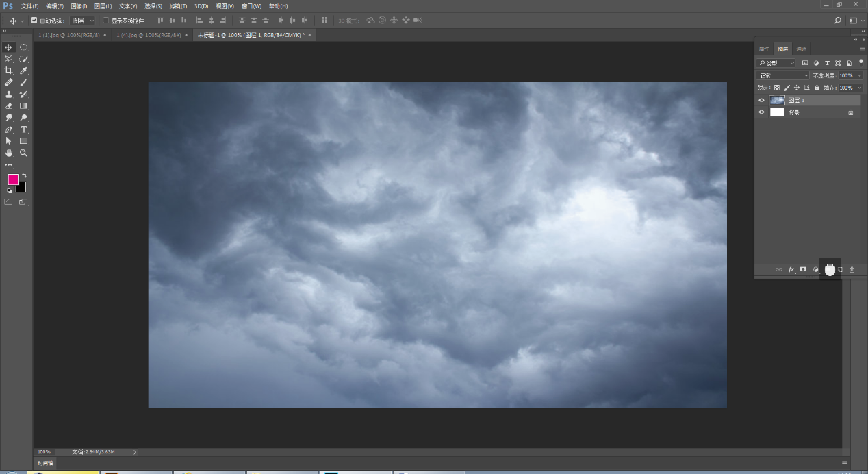
Task: Hide 图层 1 using its eye icon
Action: tap(761, 101)
